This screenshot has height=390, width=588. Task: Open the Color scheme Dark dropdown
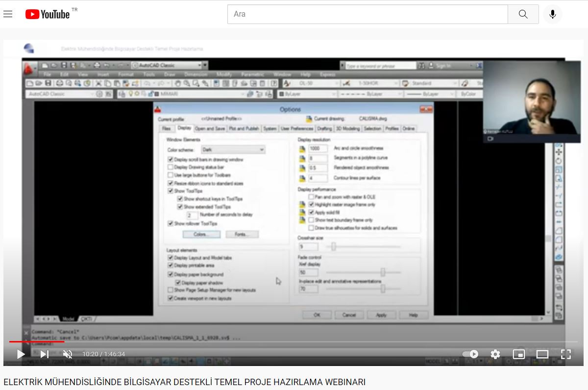[x=233, y=149]
